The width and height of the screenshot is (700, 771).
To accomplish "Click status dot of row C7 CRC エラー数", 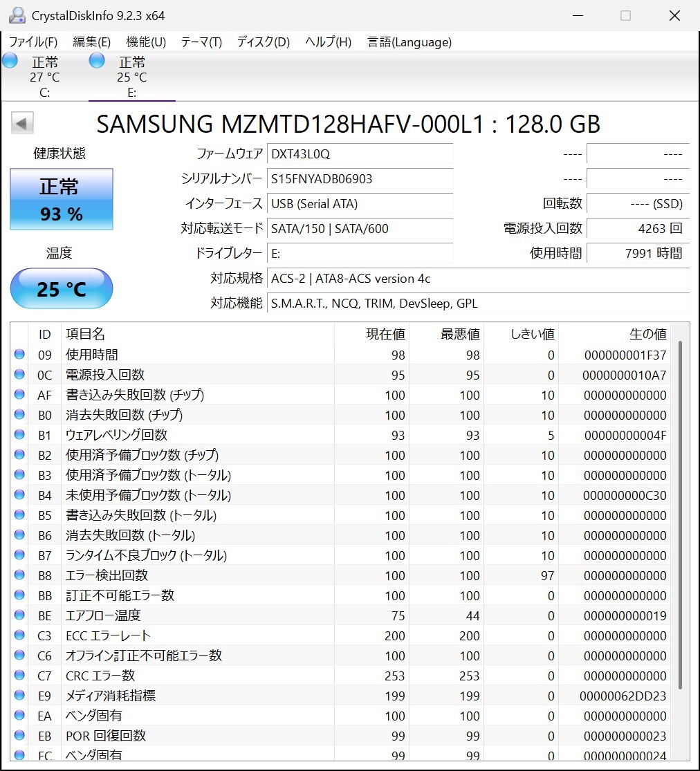I will (x=19, y=675).
